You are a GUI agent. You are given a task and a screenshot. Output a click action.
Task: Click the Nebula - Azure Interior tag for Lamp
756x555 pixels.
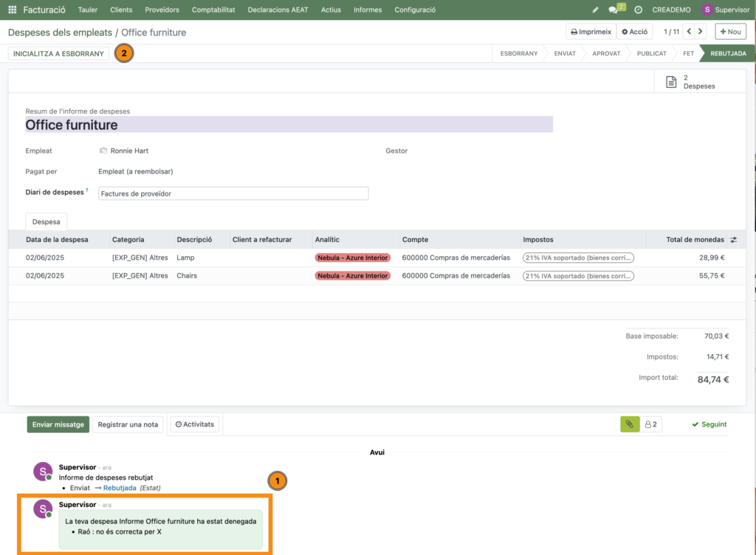coord(353,258)
